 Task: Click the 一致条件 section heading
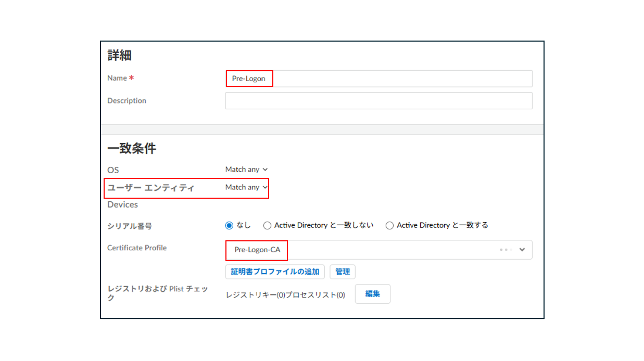pos(132,149)
